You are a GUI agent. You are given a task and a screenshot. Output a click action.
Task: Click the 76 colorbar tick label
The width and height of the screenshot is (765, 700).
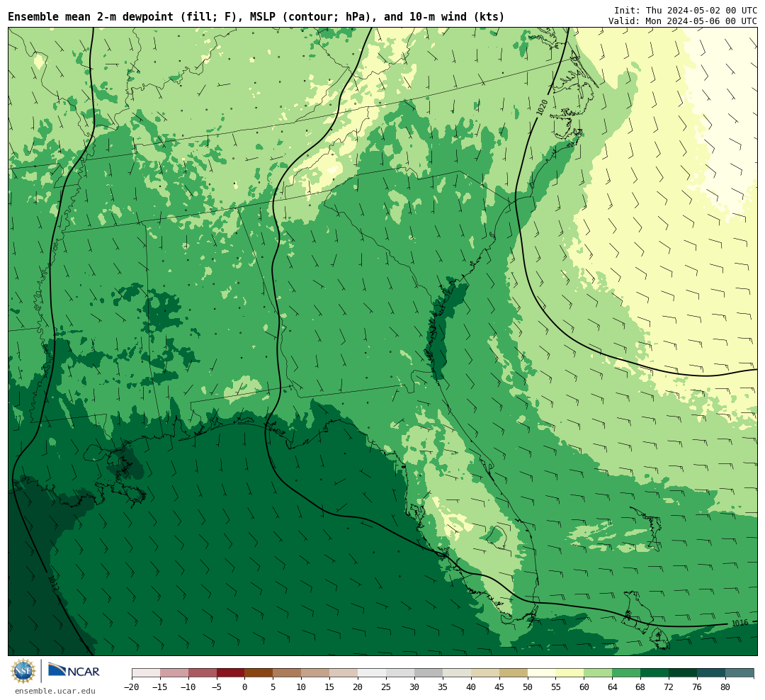(698, 687)
